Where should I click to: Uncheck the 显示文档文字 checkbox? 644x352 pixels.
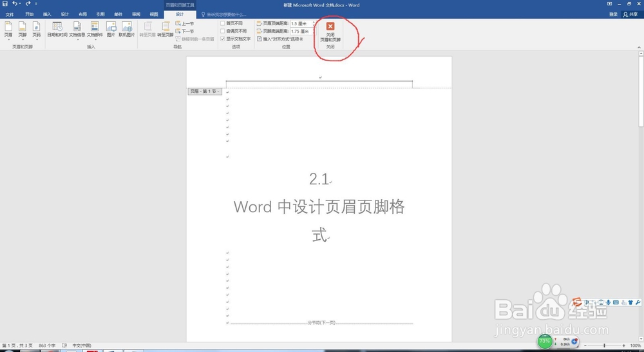223,39
